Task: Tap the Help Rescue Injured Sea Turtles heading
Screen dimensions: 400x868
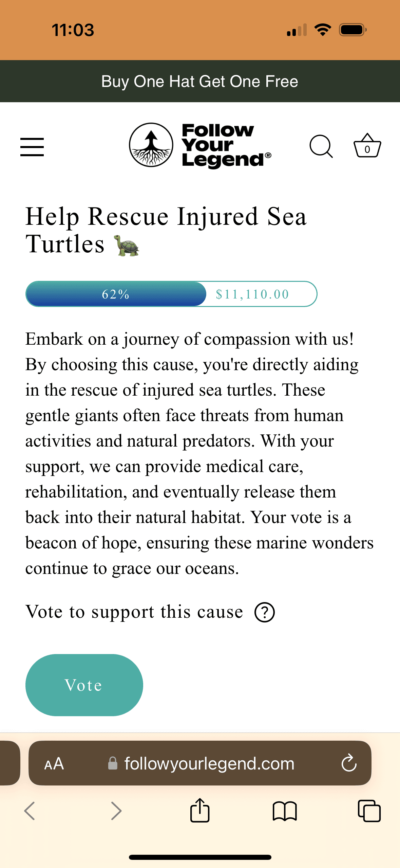Action: (x=166, y=230)
